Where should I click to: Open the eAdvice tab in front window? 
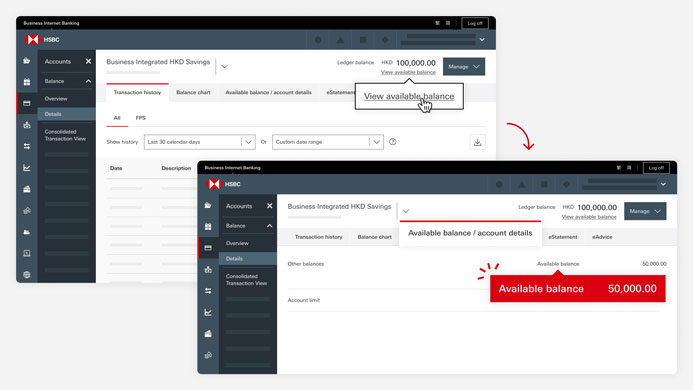tap(602, 237)
